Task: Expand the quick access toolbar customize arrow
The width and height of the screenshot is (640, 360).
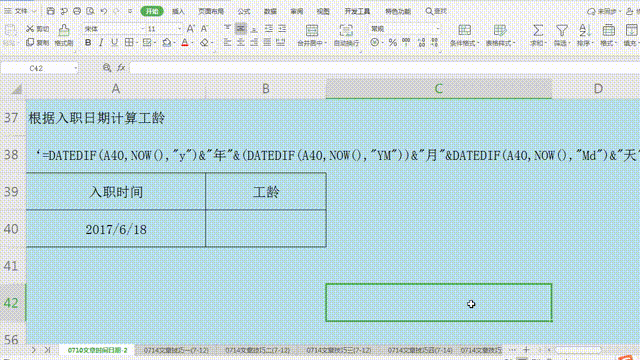Action: point(130,11)
